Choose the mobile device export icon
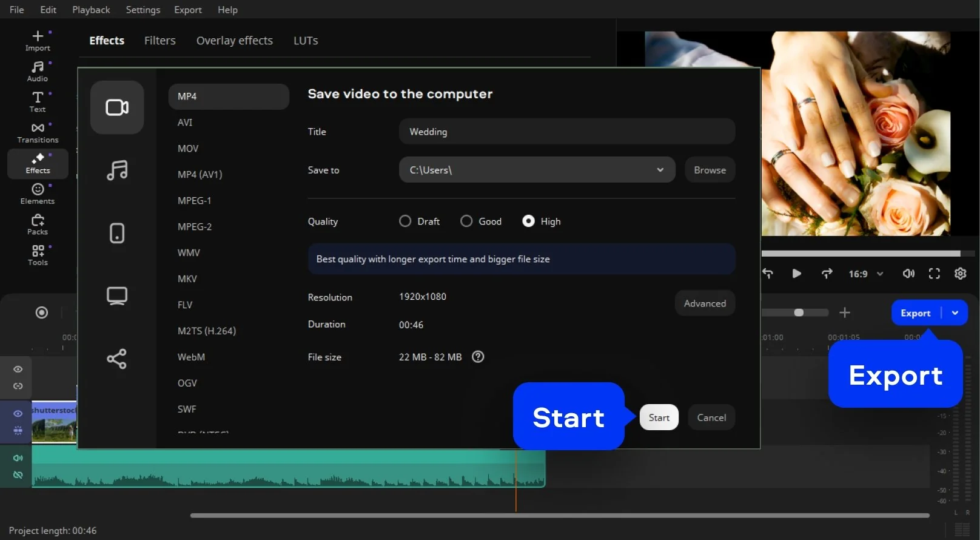Screen dimensions: 980x540 (117, 233)
